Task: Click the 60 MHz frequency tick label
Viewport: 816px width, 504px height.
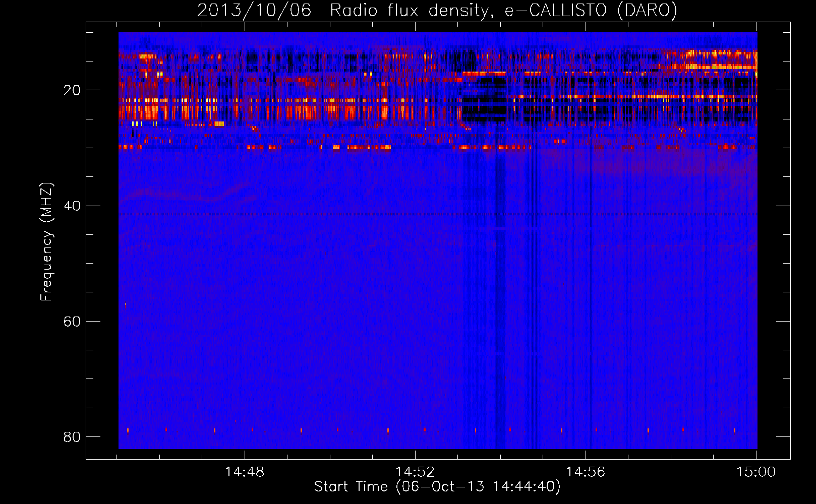Action: (x=72, y=322)
